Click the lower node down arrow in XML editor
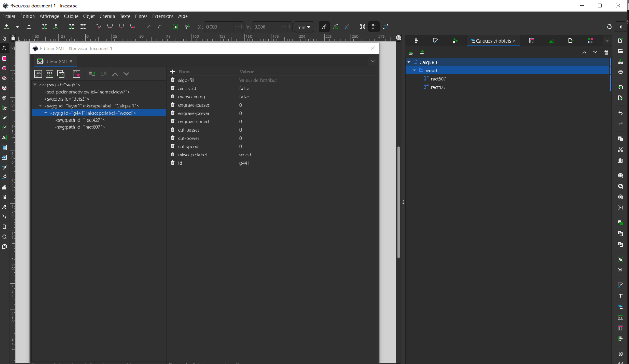The width and height of the screenshot is (629, 364). pyautogui.click(x=126, y=74)
